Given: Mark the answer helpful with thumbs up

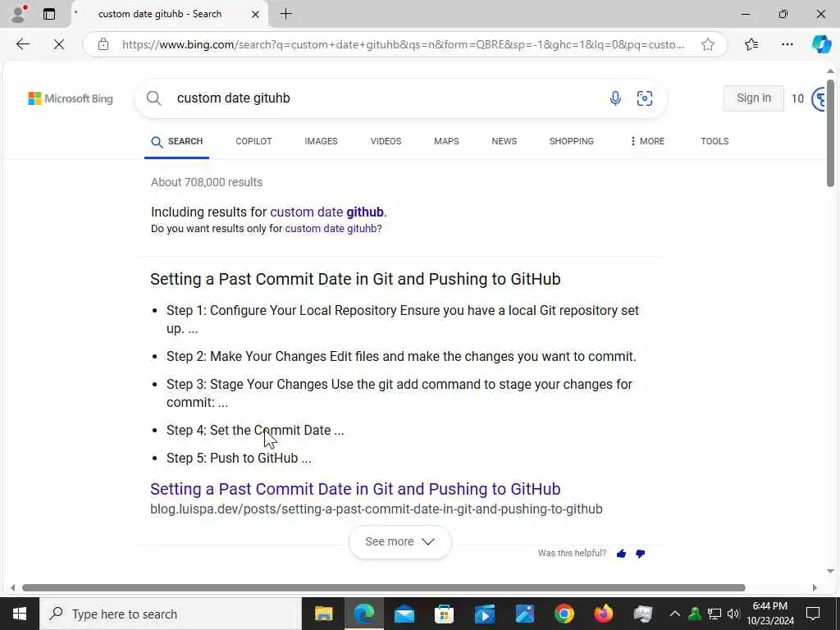Looking at the screenshot, I should [621, 554].
